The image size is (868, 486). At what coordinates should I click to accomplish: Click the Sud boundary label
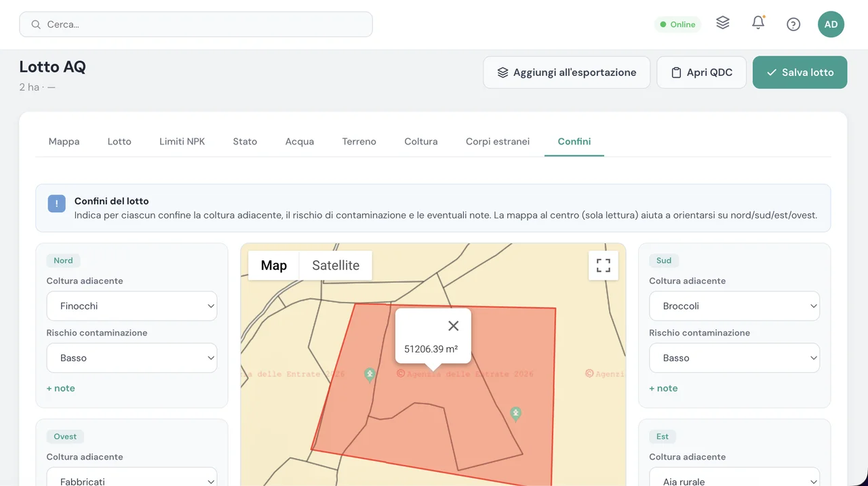[x=664, y=260]
